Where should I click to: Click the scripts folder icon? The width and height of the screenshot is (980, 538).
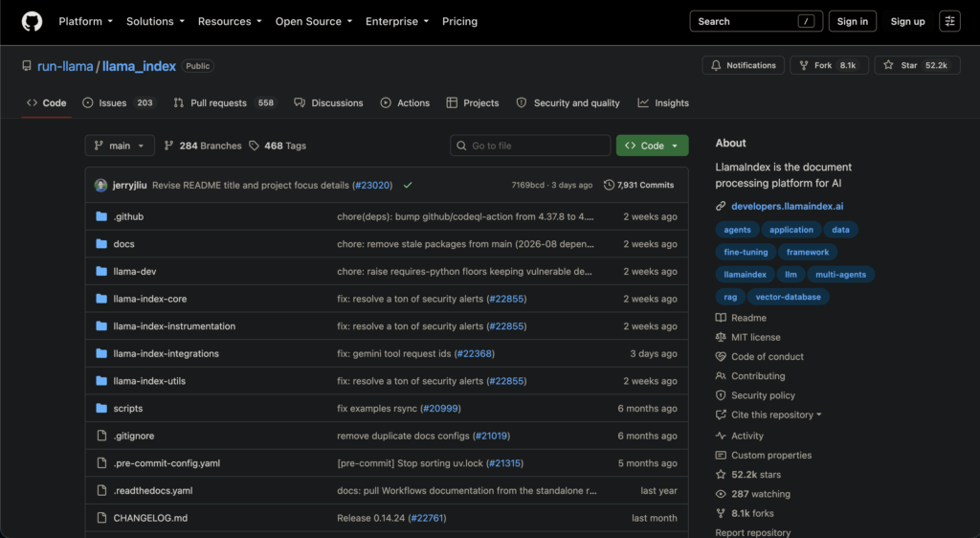tap(101, 408)
